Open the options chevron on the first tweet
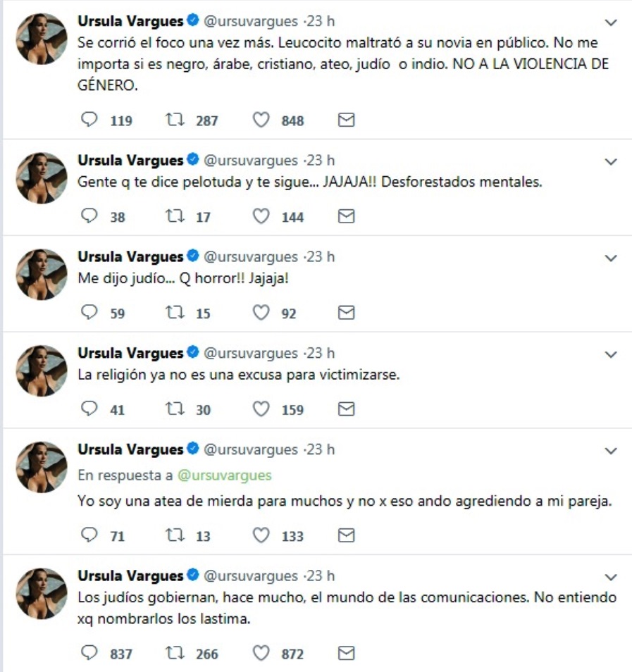Viewport: 632px width, 672px height. click(611, 23)
